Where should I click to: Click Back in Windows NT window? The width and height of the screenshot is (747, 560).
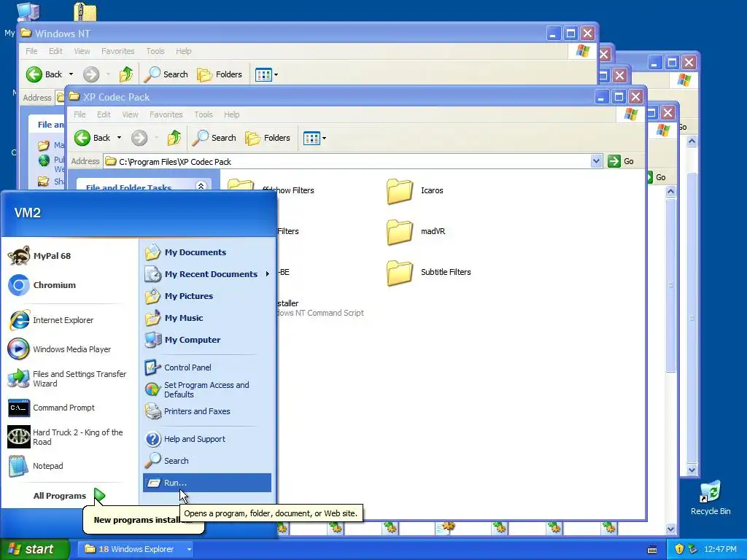(44, 74)
